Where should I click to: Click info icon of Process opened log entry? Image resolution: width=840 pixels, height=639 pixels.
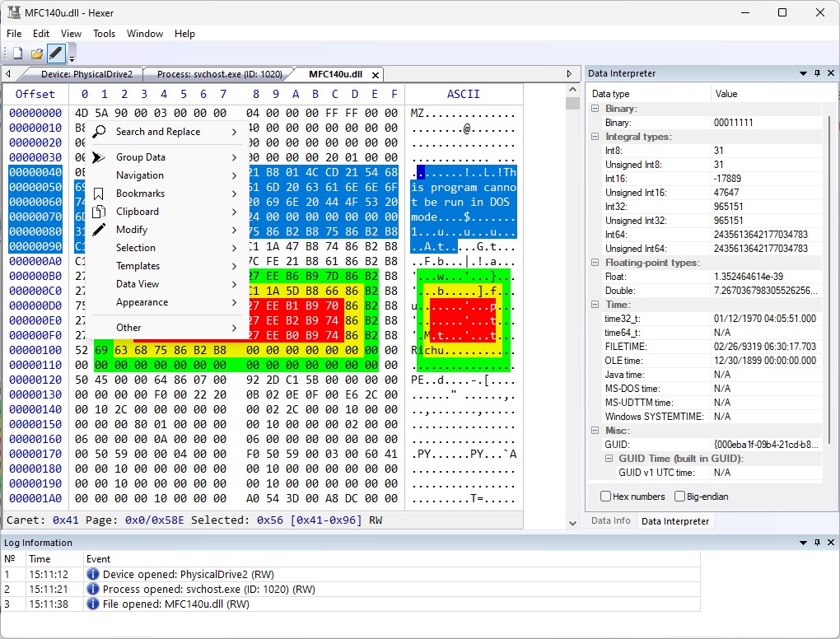[93, 590]
